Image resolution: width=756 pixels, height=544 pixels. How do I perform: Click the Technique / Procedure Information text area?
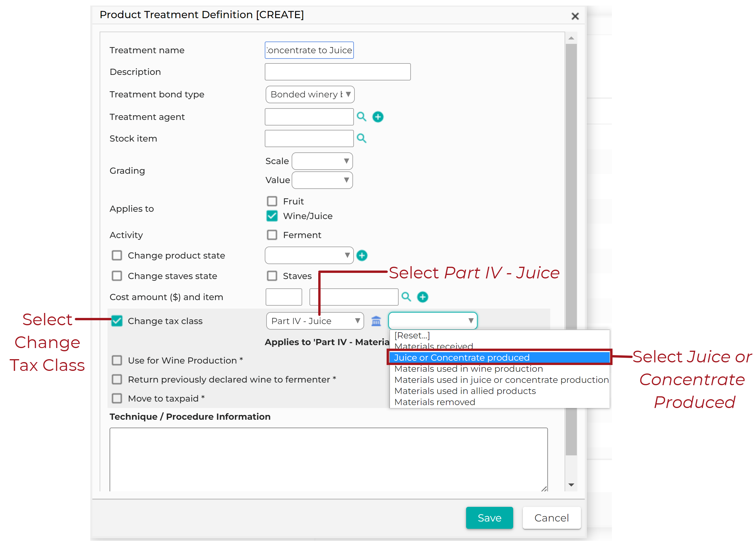click(329, 459)
